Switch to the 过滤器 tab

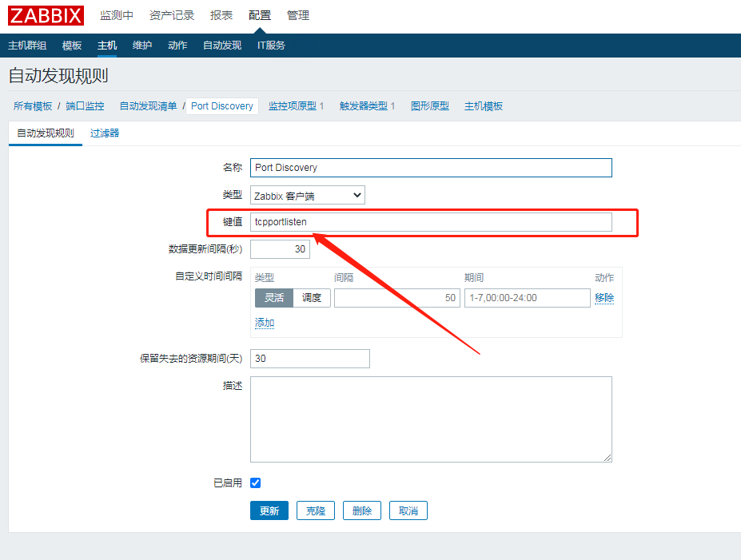[x=105, y=133]
